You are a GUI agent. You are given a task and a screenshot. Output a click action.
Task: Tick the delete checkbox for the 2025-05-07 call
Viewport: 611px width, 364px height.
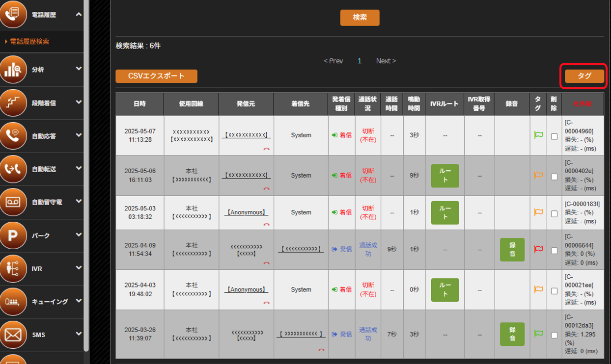click(554, 136)
